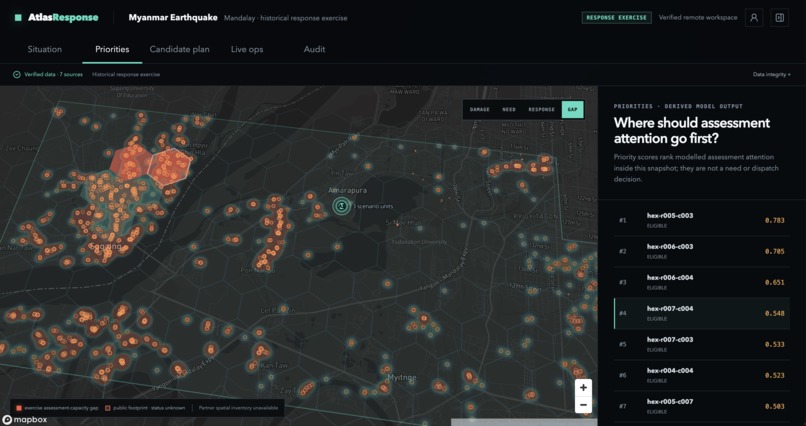Switch to the Candidate plan tab
Image resolution: width=806 pixels, height=426 pixels.
coord(179,49)
